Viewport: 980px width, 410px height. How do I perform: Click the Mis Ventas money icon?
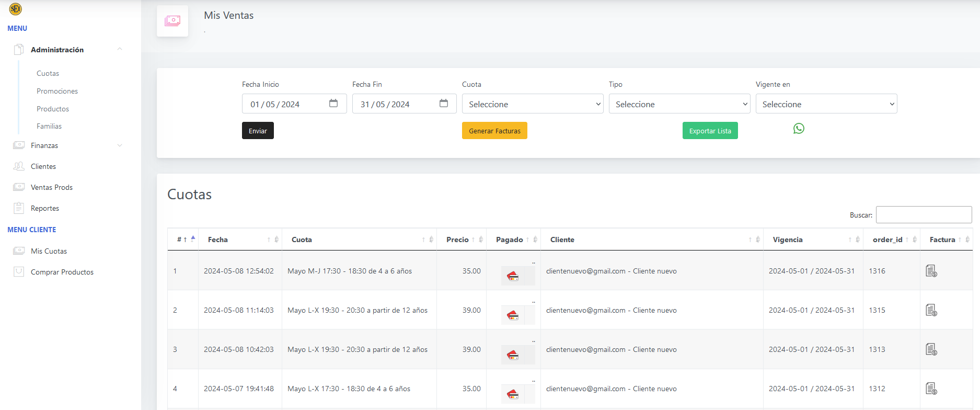pos(172,21)
